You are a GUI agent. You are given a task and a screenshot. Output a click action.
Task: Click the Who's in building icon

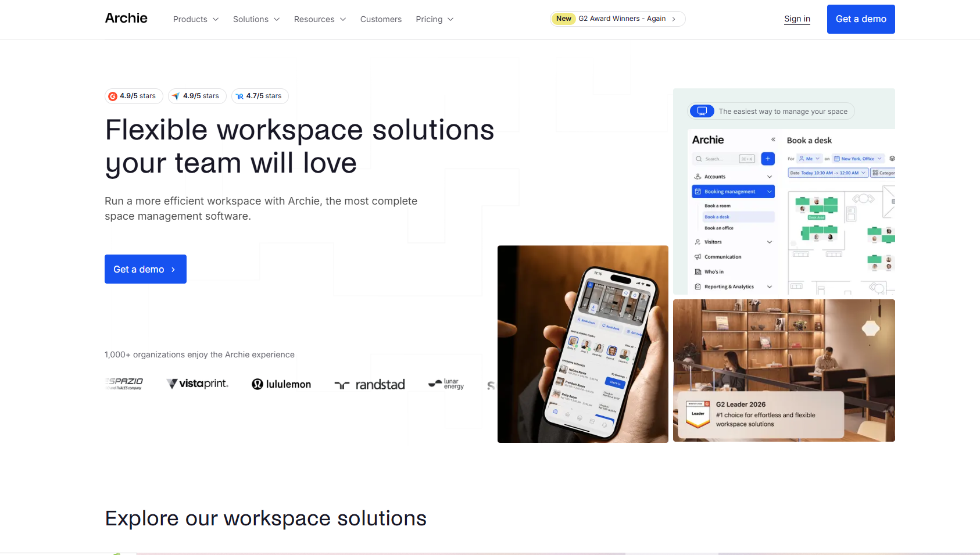698,271
